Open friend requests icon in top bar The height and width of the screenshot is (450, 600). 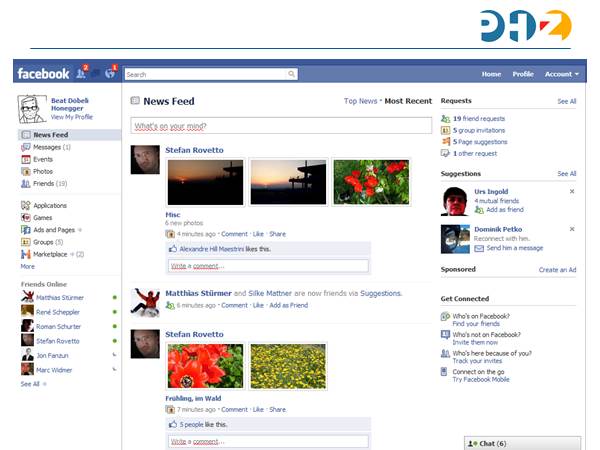(81, 73)
